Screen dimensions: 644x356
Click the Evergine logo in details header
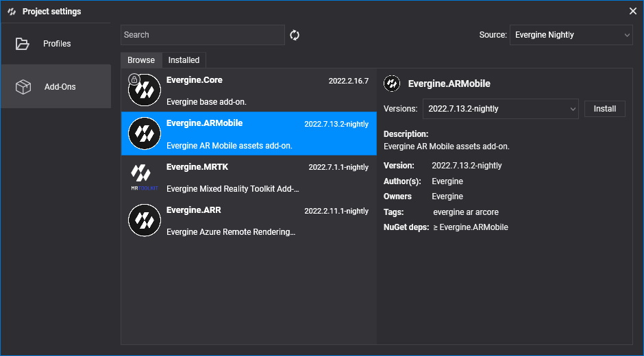392,84
